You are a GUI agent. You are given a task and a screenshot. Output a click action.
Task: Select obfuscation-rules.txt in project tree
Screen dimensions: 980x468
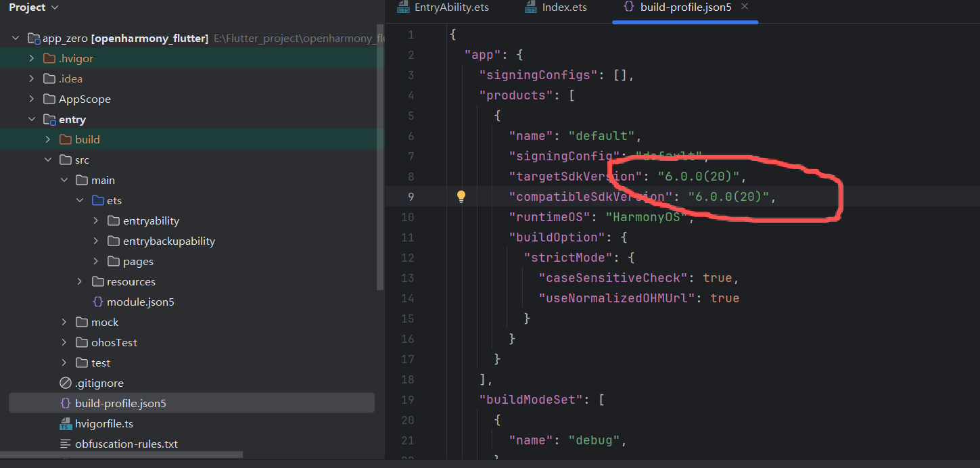126,444
